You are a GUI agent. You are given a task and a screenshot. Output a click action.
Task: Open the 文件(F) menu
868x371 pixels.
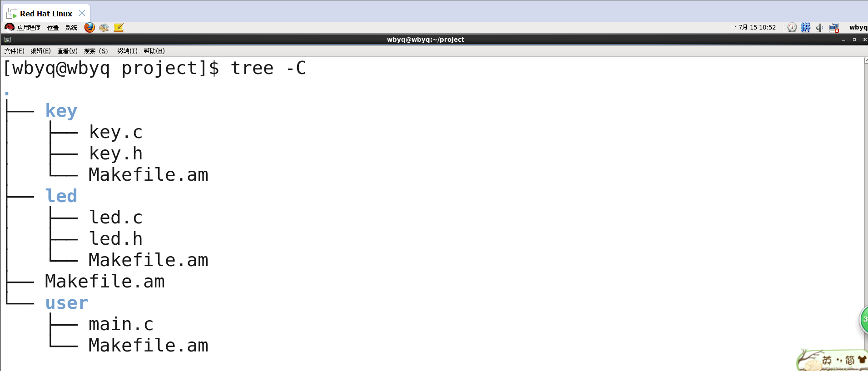(14, 51)
